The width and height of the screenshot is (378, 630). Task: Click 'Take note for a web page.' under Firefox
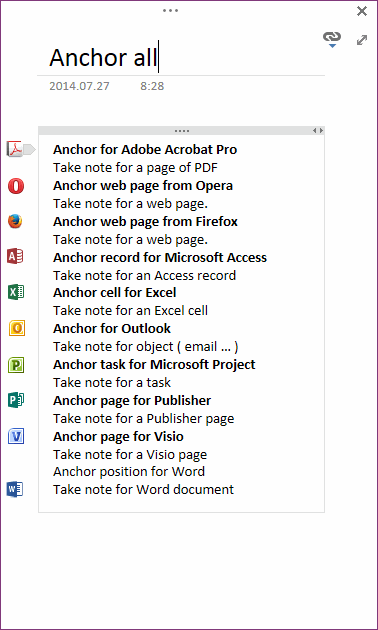[131, 239]
